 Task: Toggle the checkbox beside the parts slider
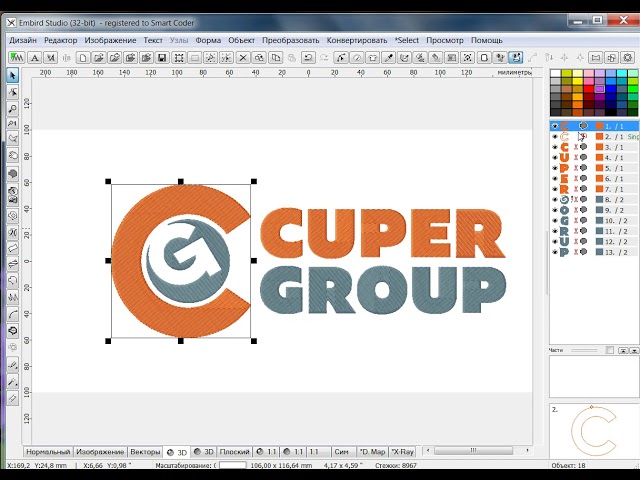(609, 350)
